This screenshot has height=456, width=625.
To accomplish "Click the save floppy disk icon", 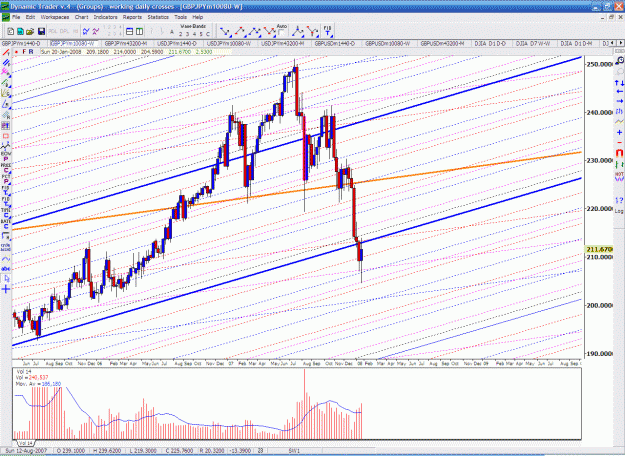I will (x=41, y=31).
